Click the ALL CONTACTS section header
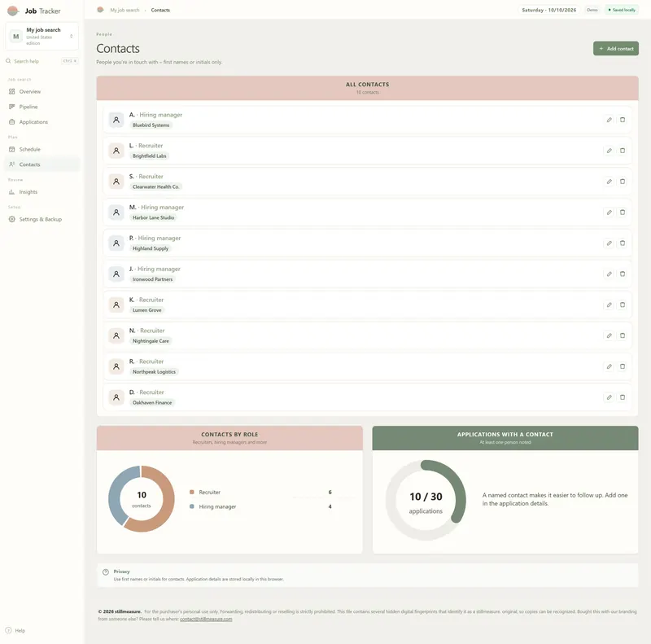The image size is (651, 644). (368, 88)
